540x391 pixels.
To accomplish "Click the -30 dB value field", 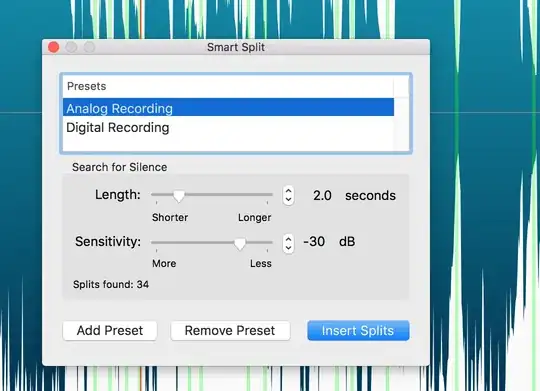I will [314, 241].
